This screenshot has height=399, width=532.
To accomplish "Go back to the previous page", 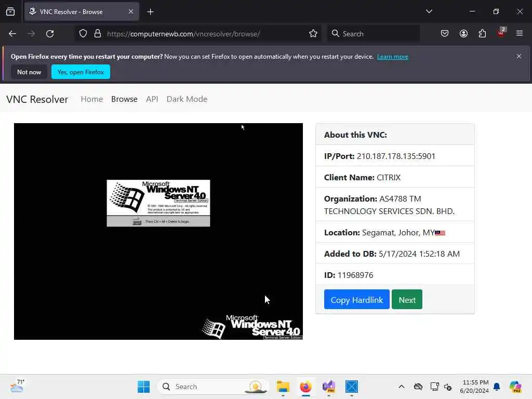I will pos(12,34).
